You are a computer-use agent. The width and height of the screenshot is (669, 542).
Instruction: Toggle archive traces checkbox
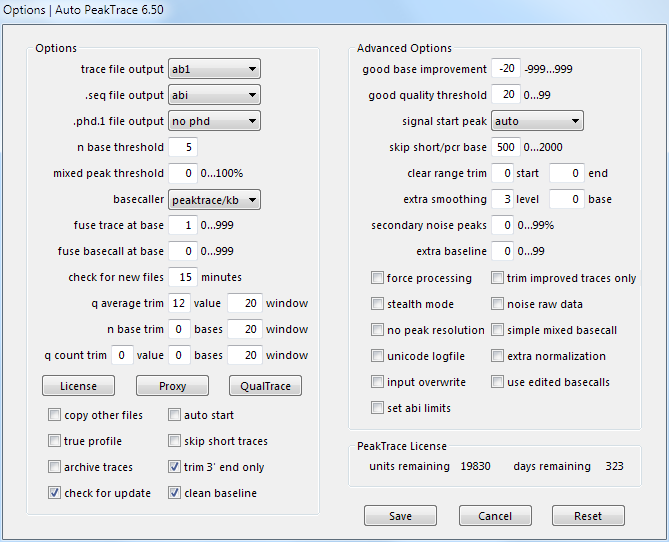pos(54,467)
